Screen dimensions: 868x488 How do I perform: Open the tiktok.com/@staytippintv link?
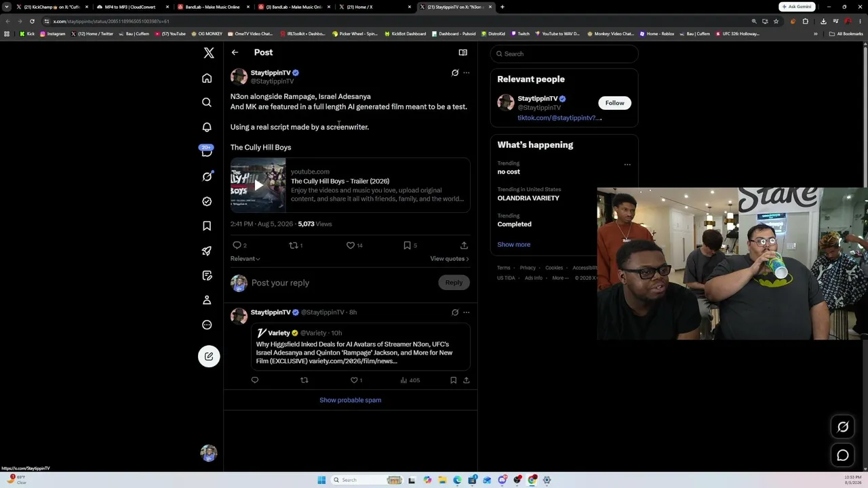pyautogui.click(x=559, y=118)
